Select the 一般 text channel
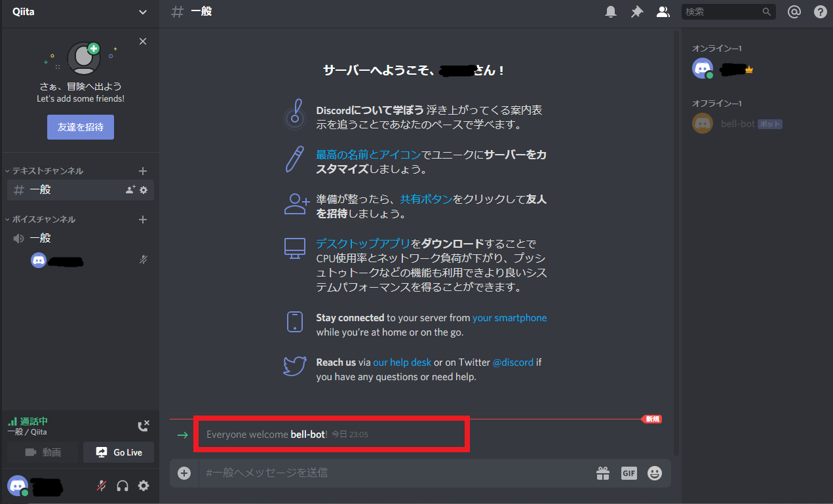Screen dimensions: 833x504 [x=80, y=190]
